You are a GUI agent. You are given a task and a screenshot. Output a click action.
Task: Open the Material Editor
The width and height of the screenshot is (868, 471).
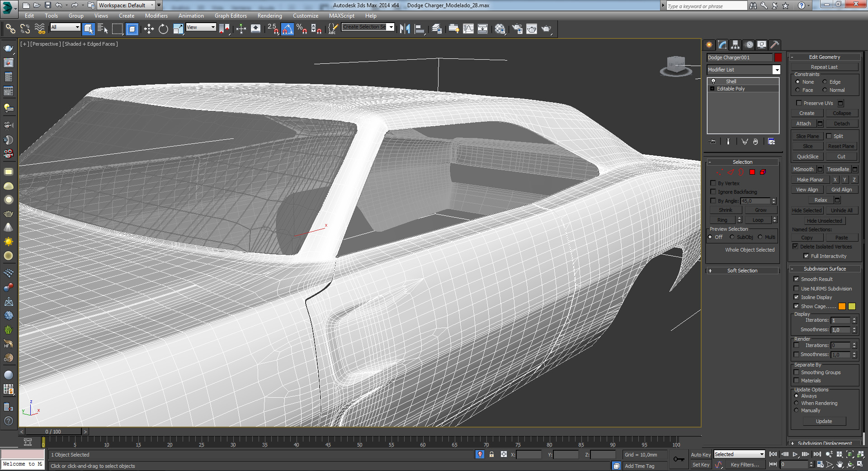point(500,29)
